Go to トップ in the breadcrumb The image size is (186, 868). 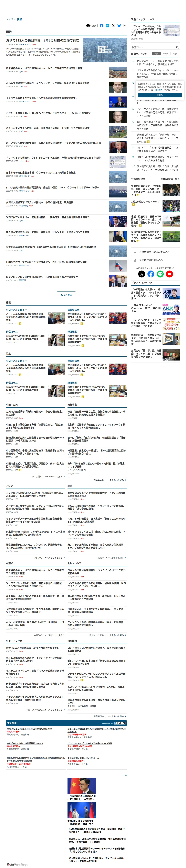[x=9, y=19]
